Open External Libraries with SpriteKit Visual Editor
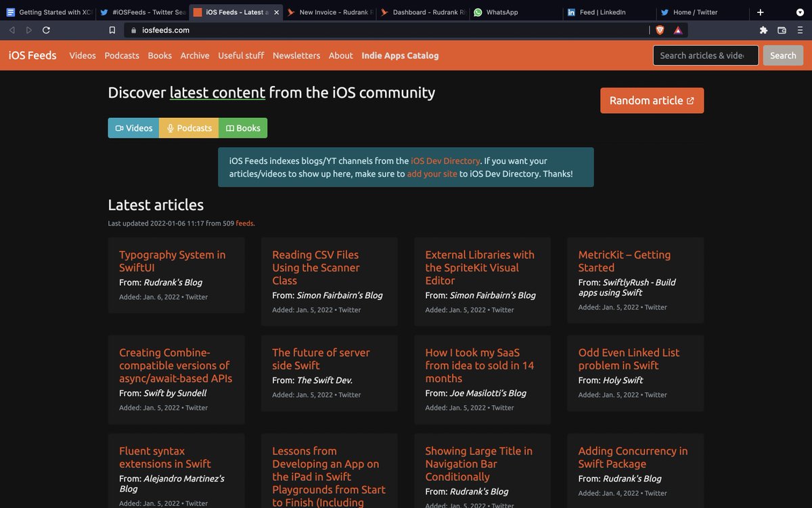Viewport: 812px width, 508px height. (480, 268)
